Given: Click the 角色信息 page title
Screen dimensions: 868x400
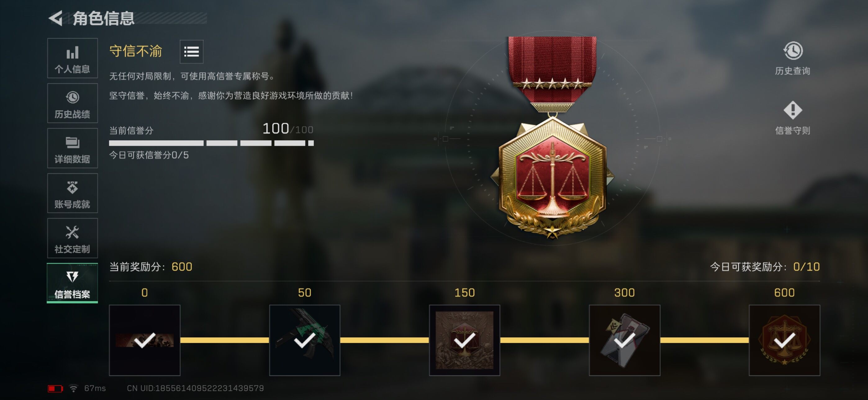Looking at the screenshot, I should (103, 18).
